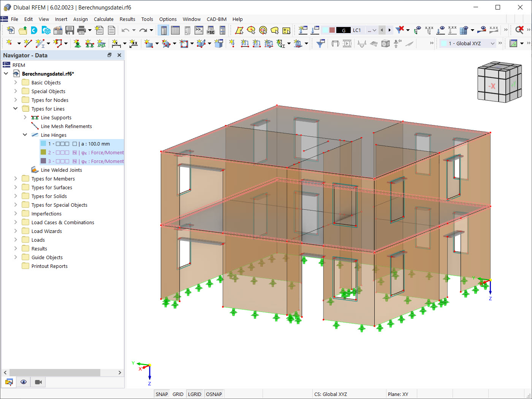Open the Calculate menu
Screen dimensions: 532x399
pyautogui.click(x=103, y=19)
